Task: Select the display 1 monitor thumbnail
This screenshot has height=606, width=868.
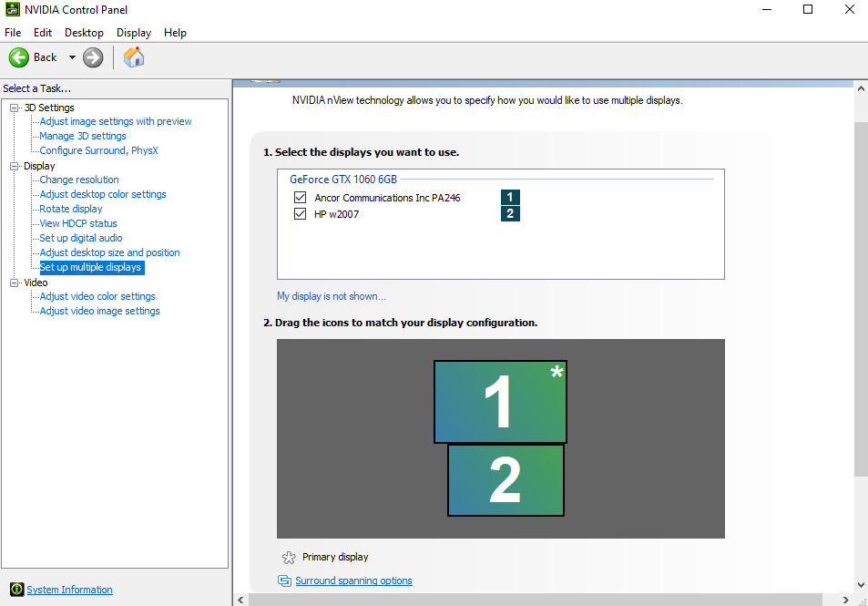Action: 500,402
